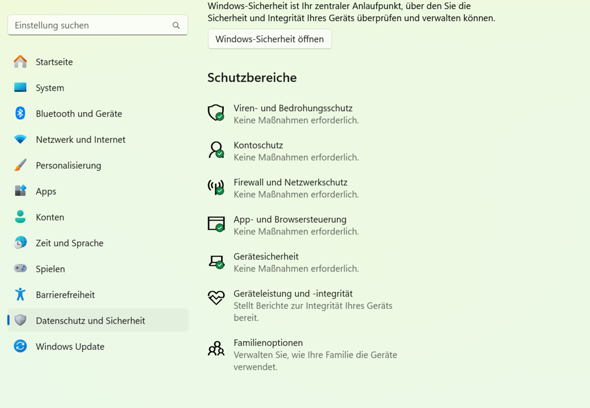Click the Netzwerk Wi-Fi icon

pos(20,139)
